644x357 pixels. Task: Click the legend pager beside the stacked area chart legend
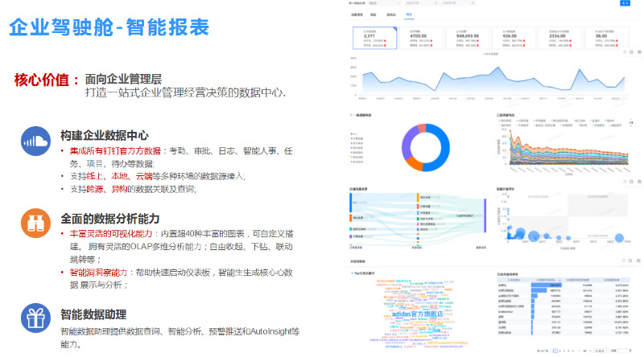631,122
